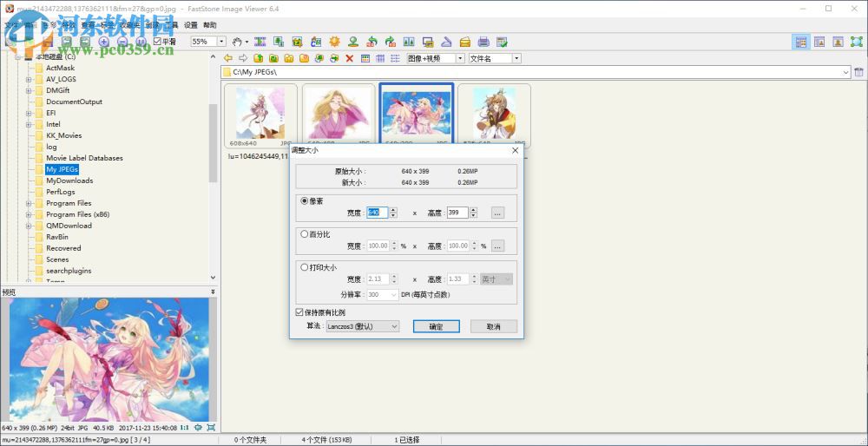Viewport: 868px width, 446px height.
Task: Close the 调整大小 dialog
Action: 516,150
